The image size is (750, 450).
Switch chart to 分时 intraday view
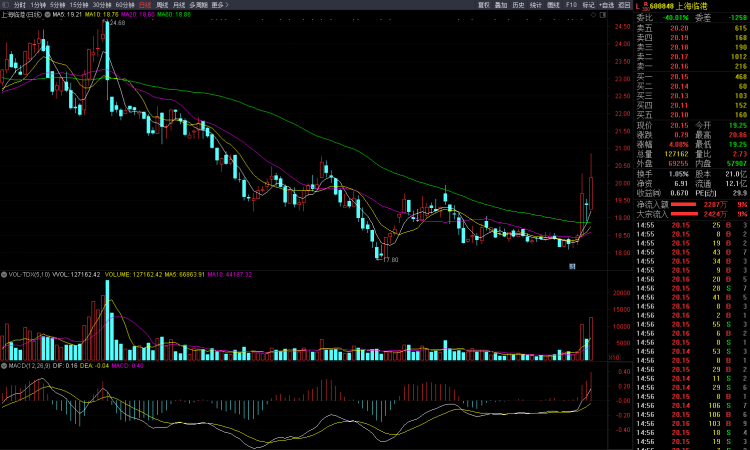(x=20, y=5)
